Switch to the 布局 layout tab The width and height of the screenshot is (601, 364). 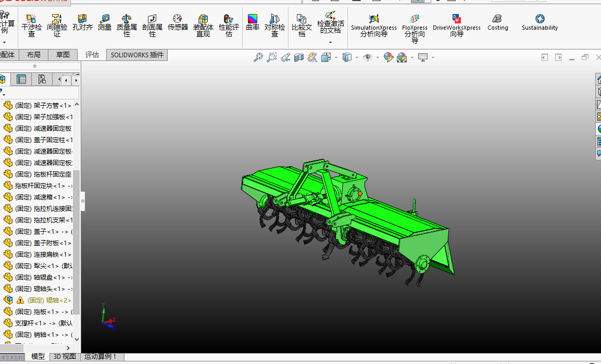tap(34, 55)
